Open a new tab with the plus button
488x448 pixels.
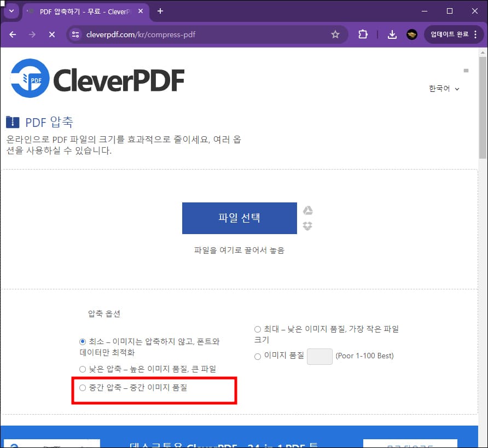160,11
